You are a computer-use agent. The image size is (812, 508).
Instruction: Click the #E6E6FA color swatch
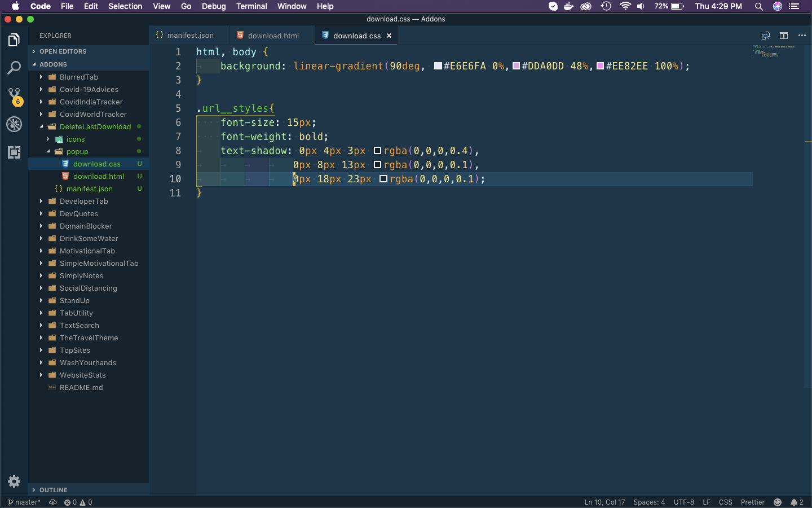[438, 66]
